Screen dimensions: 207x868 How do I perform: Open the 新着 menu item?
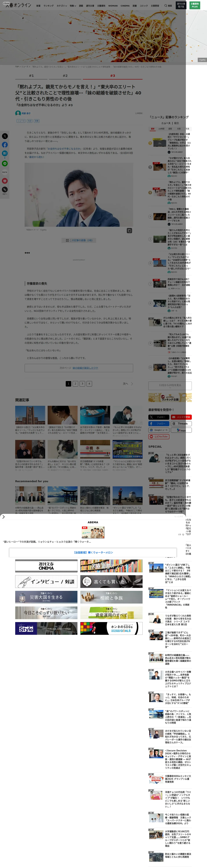(39, 6)
